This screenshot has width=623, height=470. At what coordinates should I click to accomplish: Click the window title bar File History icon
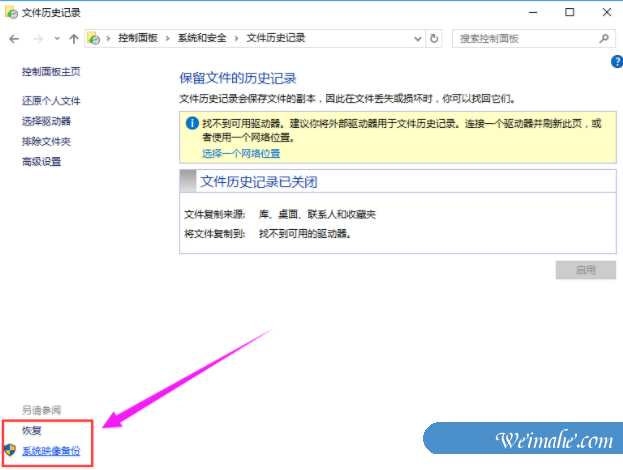pyautogui.click(x=11, y=12)
